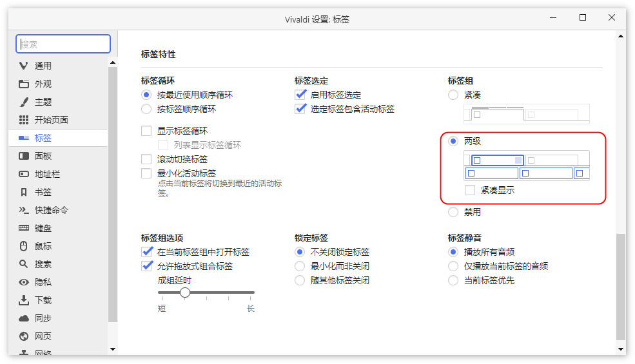Select 仅播放当前标签的音频 option
Screen dimensions: 635x364
453,266
